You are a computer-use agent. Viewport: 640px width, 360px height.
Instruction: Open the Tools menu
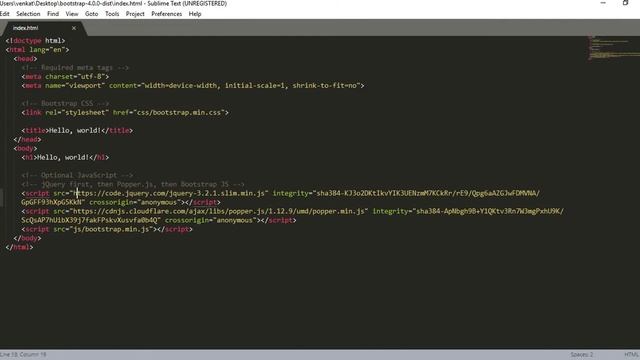(x=112, y=14)
